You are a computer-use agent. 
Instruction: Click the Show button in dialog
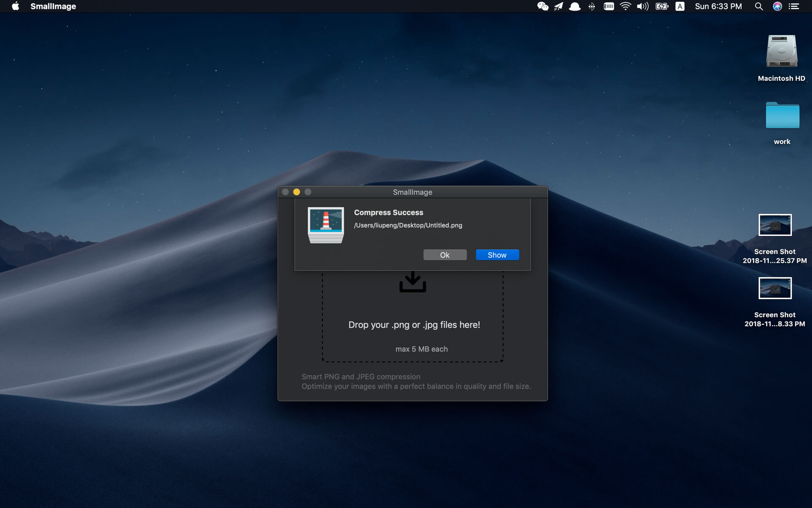pyautogui.click(x=497, y=255)
